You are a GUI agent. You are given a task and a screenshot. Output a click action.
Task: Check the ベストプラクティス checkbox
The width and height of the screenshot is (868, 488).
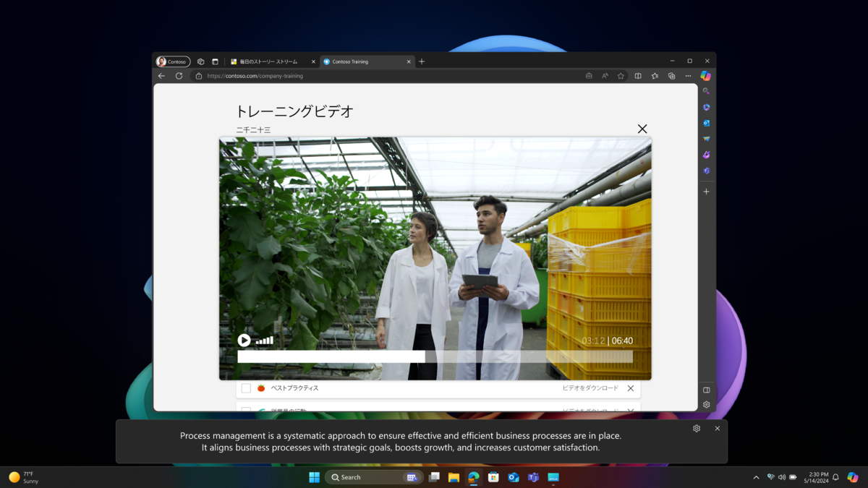point(246,388)
